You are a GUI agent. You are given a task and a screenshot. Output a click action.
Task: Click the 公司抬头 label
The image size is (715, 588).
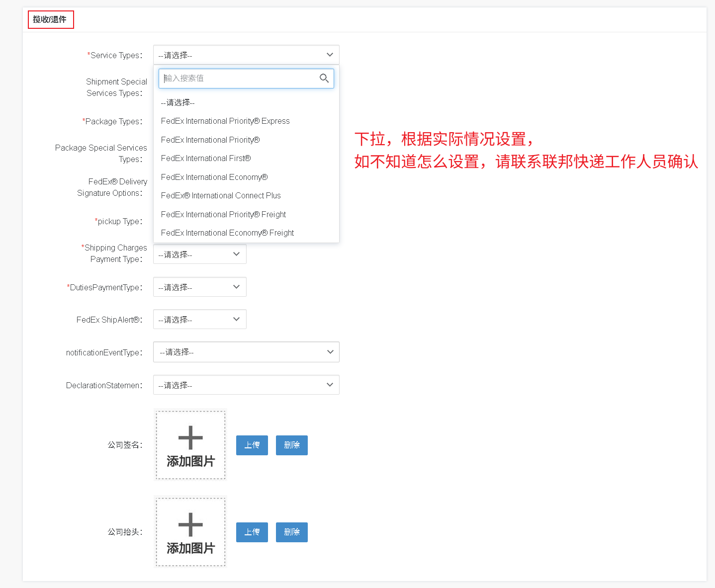click(125, 532)
